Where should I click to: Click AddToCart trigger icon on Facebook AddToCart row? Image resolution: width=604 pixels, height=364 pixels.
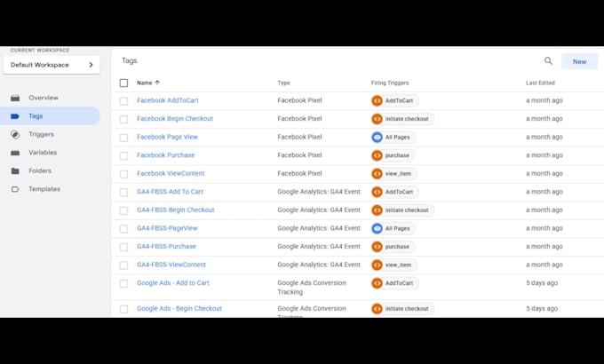click(377, 100)
